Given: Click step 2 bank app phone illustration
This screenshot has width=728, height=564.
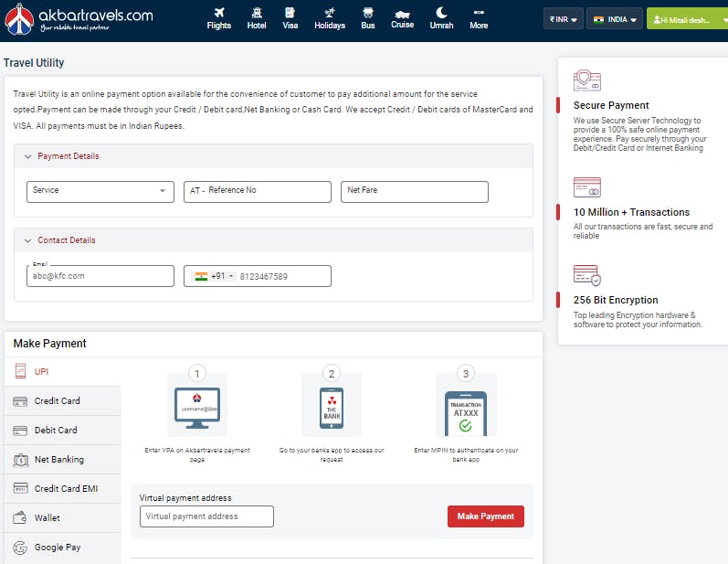Looking at the screenshot, I should point(332,405).
